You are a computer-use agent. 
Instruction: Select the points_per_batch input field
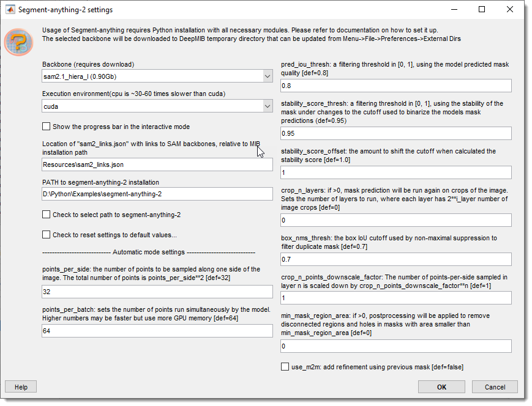(157, 331)
